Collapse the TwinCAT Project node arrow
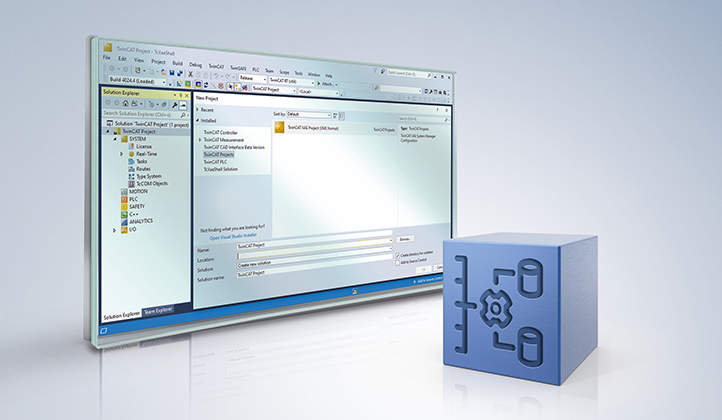 108,131
